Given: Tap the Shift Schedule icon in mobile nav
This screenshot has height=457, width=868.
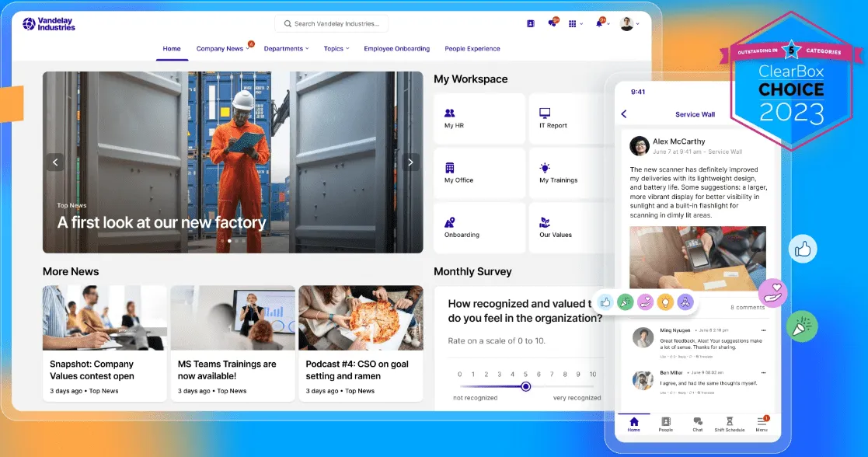Looking at the screenshot, I should click(729, 424).
